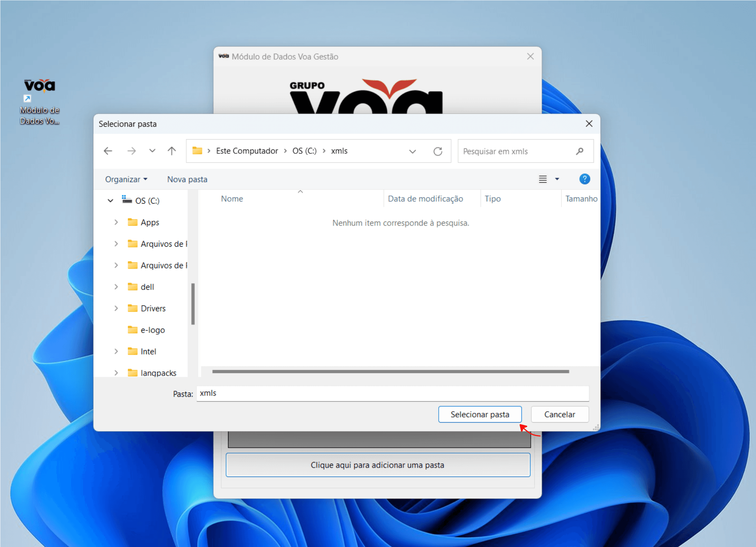
Task: Click the file list horizontal scrollbar
Action: click(390, 371)
